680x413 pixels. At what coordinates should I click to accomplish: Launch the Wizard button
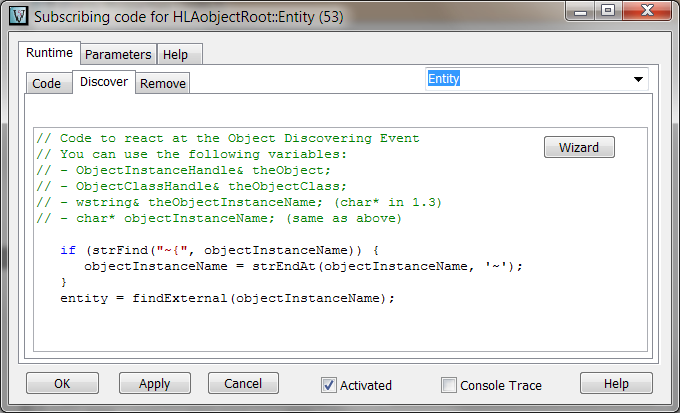579,147
